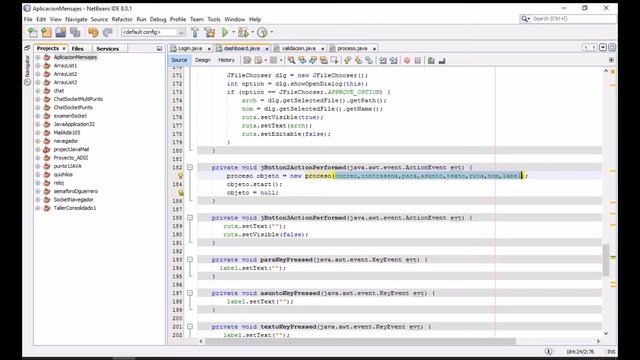Click the Notifications icon in status bar
Screen dimensions: 640x360
(549, 351)
